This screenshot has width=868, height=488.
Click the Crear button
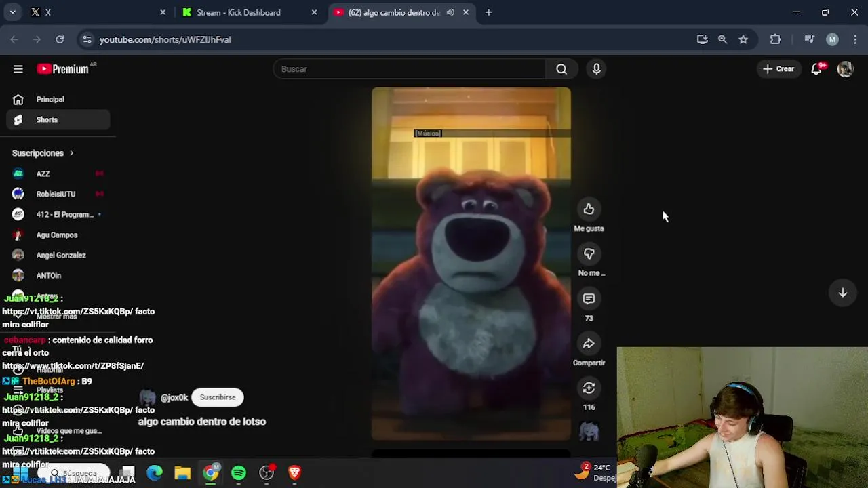coord(778,69)
